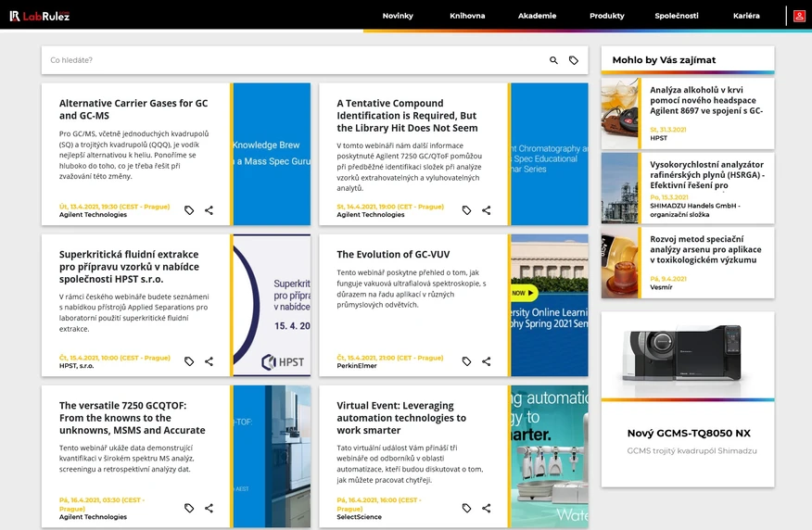812x530 pixels.
Task: Open 'Nový GCMS-TQ8050 NX' product link
Action: click(x=689, y=434)
